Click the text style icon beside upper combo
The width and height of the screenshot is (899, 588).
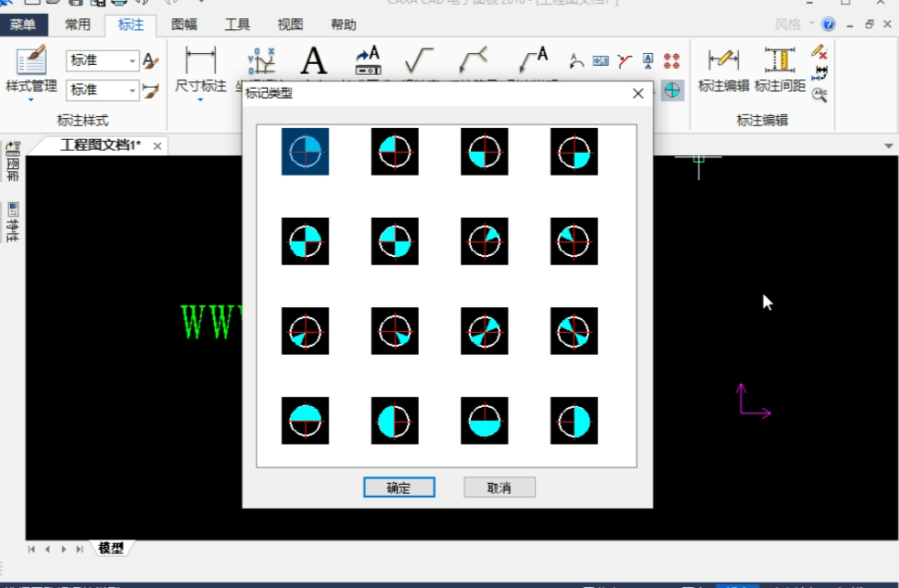pyautogui.click(x=151, y=60)
